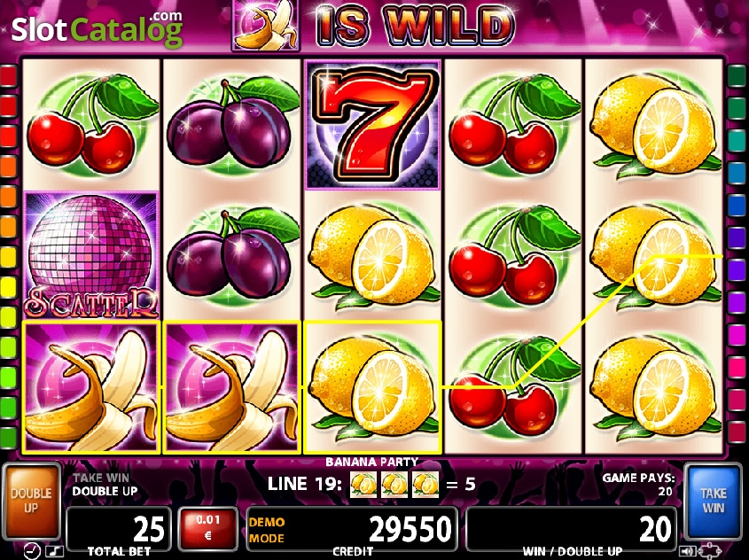Open the SlotCatalog.com logo link
The height and width of the screenshot is (560, 749).
tap(97, 28)
